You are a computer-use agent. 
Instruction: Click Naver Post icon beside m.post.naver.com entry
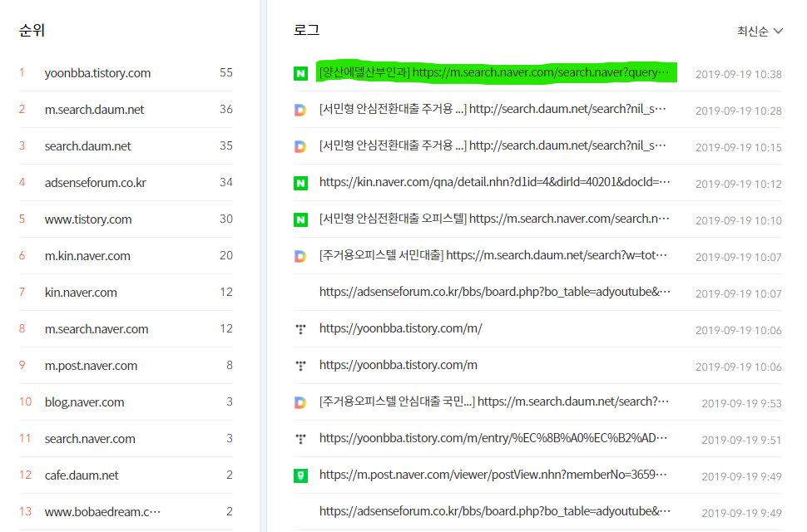[300, 475]
